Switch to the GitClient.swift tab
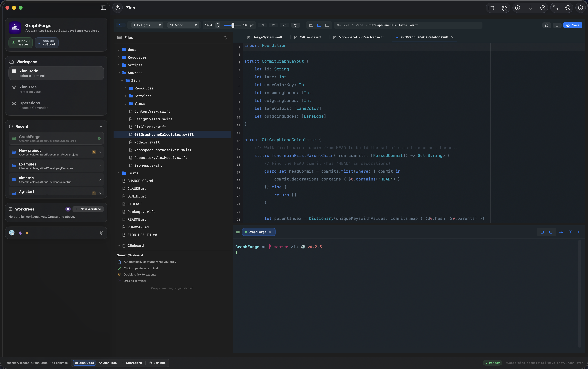Viewport: 588px width, 369px height. (x=310, y=37)
